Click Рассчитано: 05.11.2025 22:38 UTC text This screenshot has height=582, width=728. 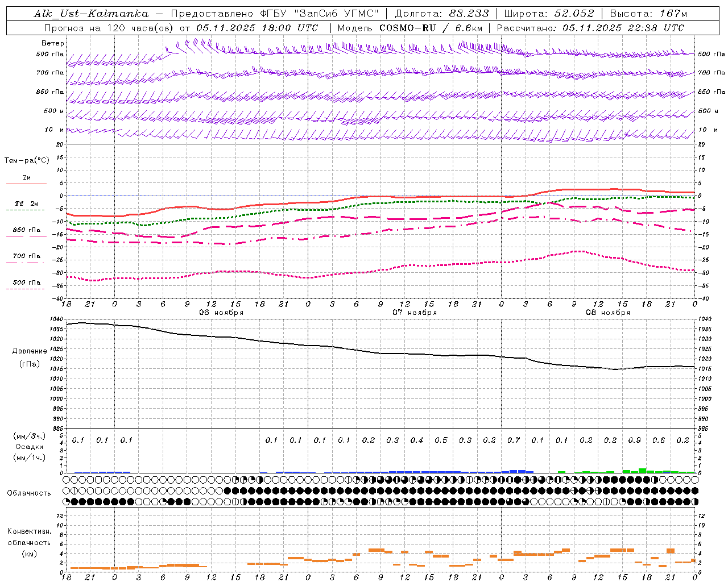pyautogui.click(x=590, y=28)
